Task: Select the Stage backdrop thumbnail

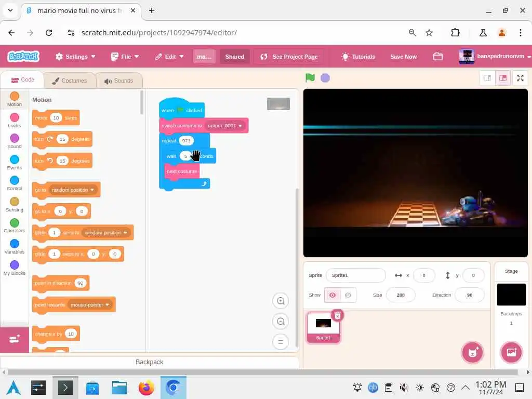Action: coord(511,295)
